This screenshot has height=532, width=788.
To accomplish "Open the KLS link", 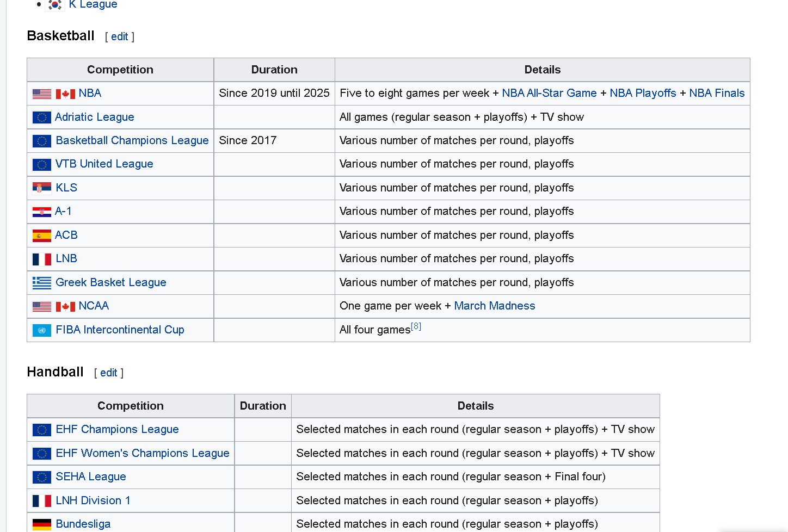I will click(66, 188).
